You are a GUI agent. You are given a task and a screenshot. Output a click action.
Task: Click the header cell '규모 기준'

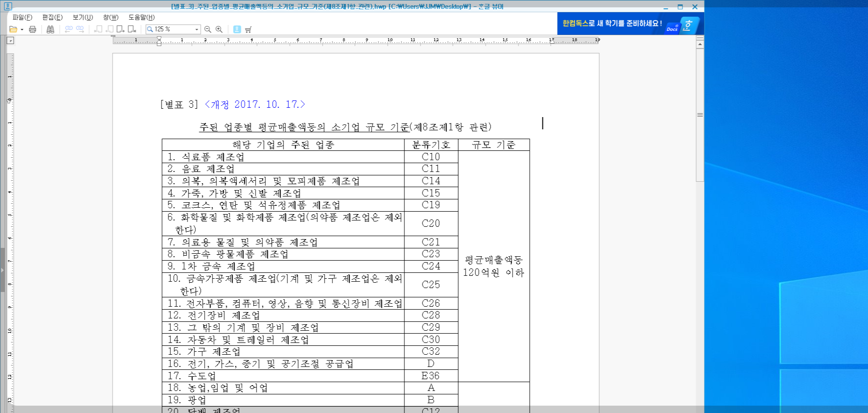coord(493,145)
